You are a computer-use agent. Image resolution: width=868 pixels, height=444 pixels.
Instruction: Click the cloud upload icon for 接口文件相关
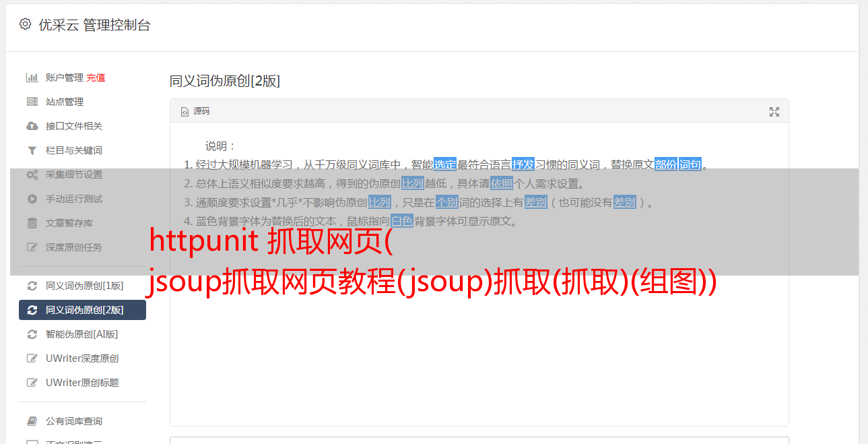point(32,126)
